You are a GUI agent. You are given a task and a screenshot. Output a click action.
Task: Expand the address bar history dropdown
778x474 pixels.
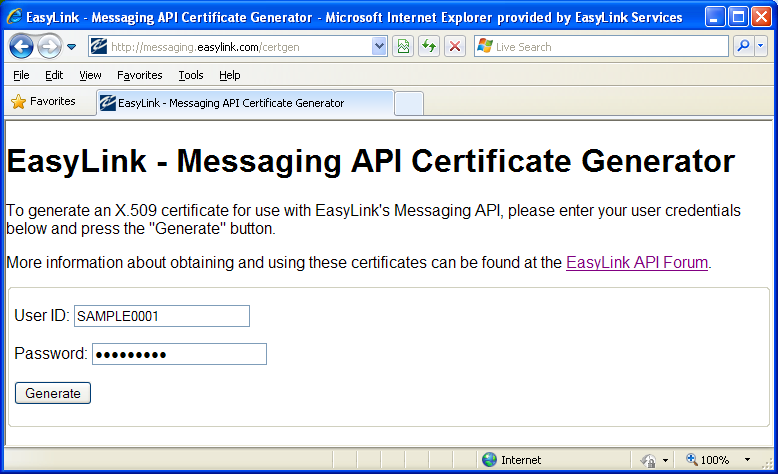379,47
